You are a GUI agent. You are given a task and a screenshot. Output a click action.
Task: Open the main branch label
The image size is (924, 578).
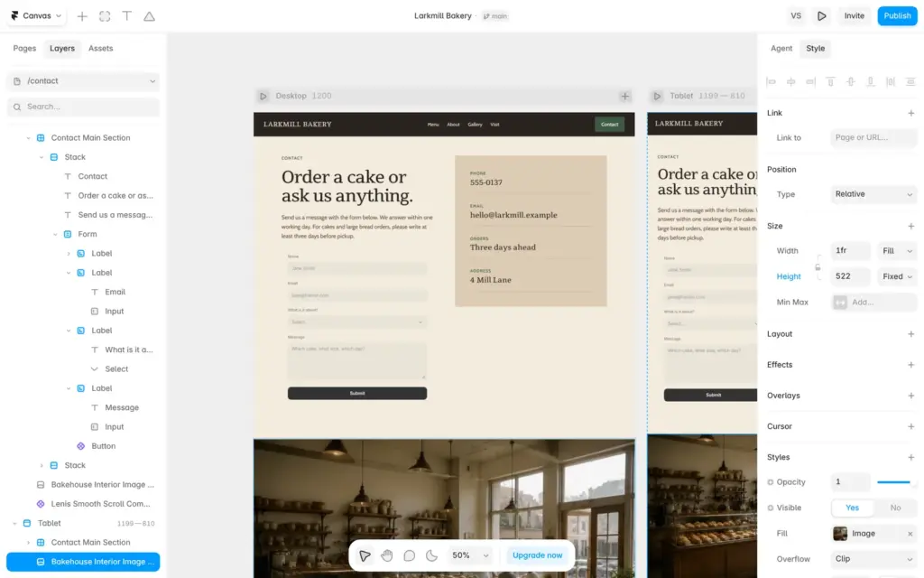(x=495, y=16)
